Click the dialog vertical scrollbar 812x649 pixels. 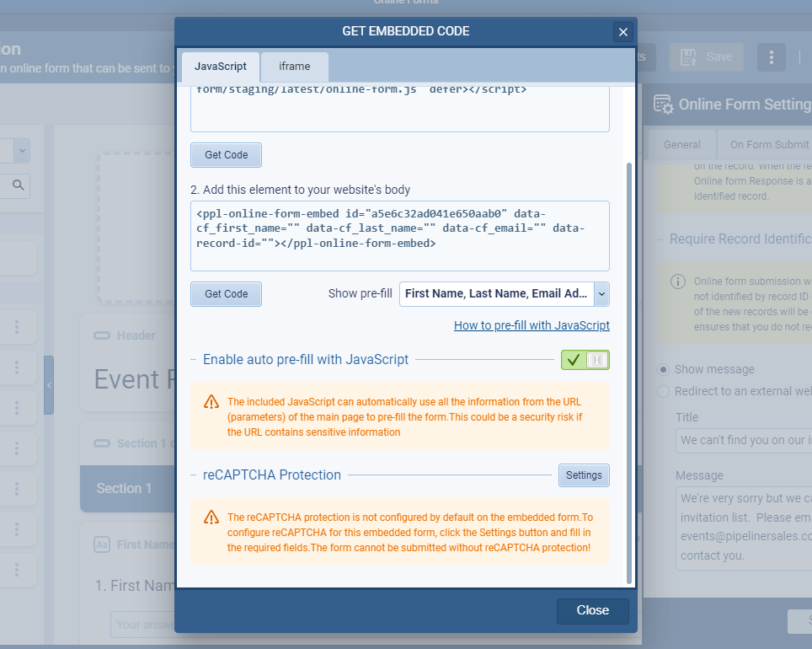pos(628,371)
